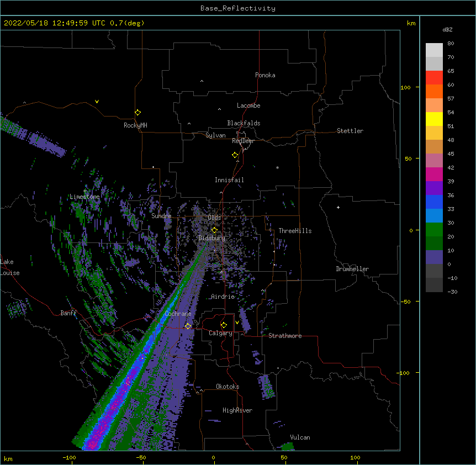The image size is (476, 465).
Task: Click the long purple echo streak west of RockyMH
Action: (x=32, y=136)
